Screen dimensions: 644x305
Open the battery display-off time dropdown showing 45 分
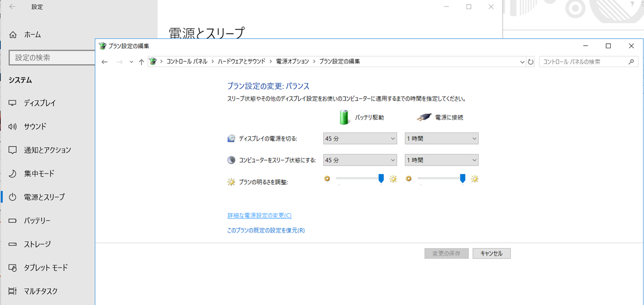pyautogui.click(x=360, y=138)
